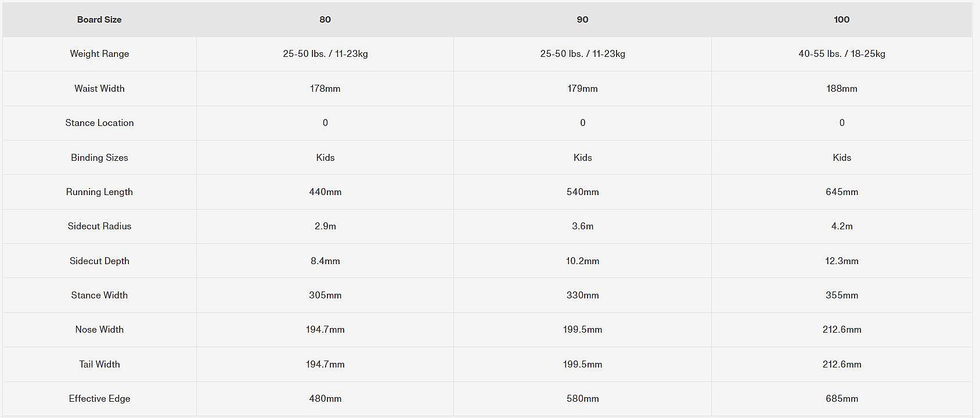Screen dimensions: 980x418
Task: Click the Weight Range row label
Action: click(99, 54)
